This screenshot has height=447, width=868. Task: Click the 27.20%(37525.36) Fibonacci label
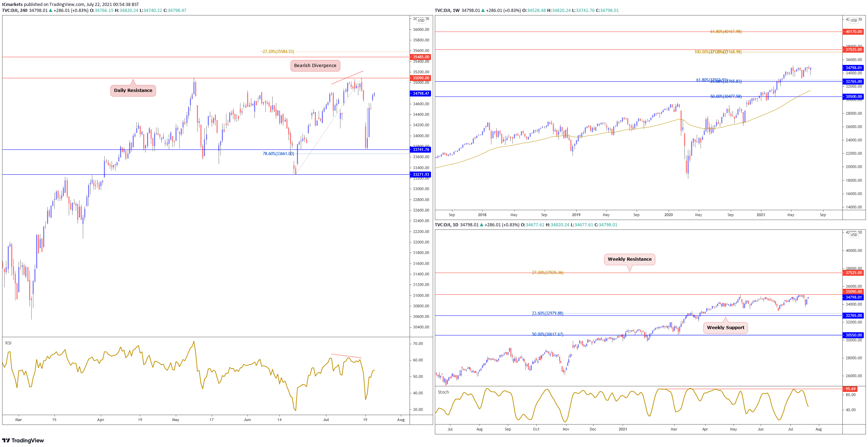tap(548, 273)
